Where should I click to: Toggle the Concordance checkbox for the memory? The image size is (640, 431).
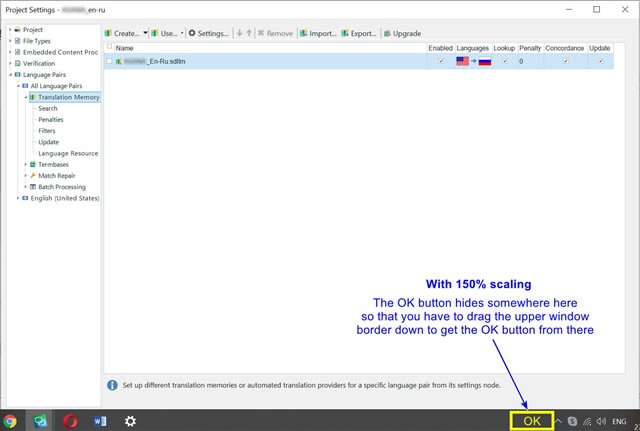(565, 61)
